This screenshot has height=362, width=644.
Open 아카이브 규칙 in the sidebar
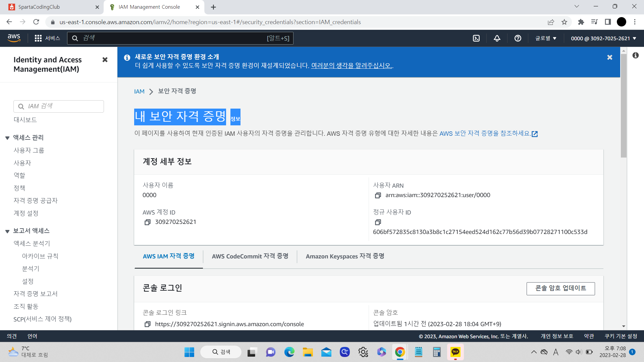pos(40,256)
